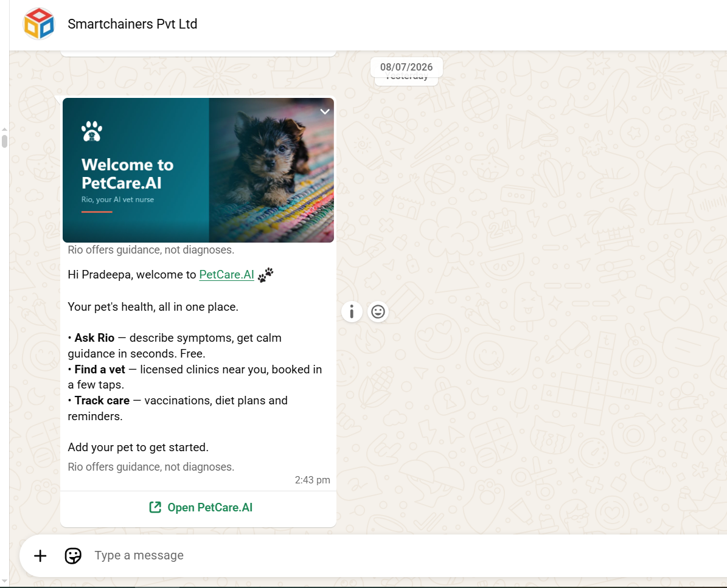This screenshot has width=727, height=588.
Task: Click the paw prints emoji in greeting
Action: 266,275
